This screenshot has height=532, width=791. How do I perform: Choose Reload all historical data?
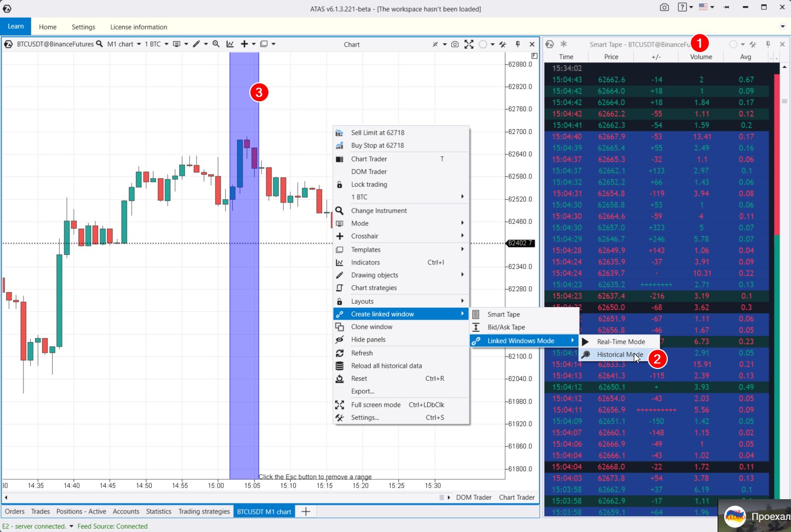(x=386, y=366)
